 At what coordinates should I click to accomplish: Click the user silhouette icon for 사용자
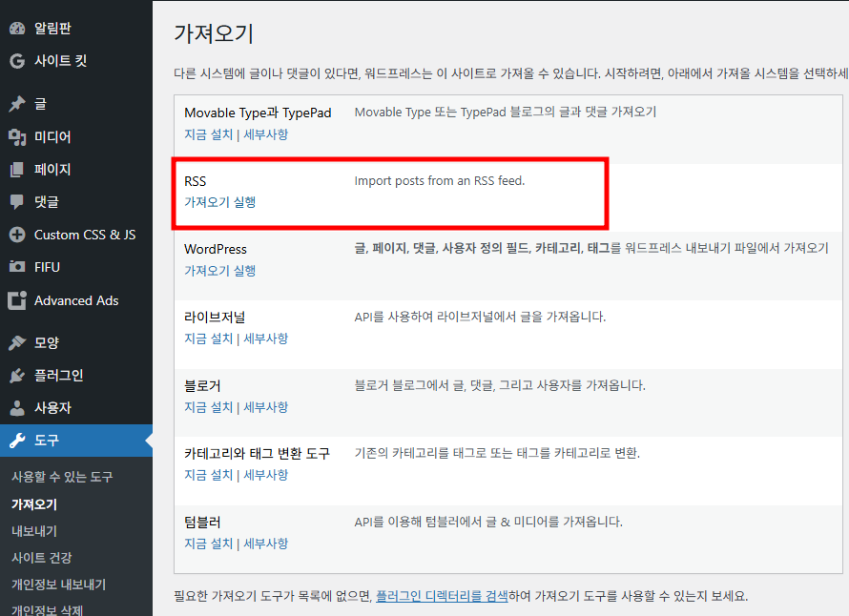coord(17,407)
